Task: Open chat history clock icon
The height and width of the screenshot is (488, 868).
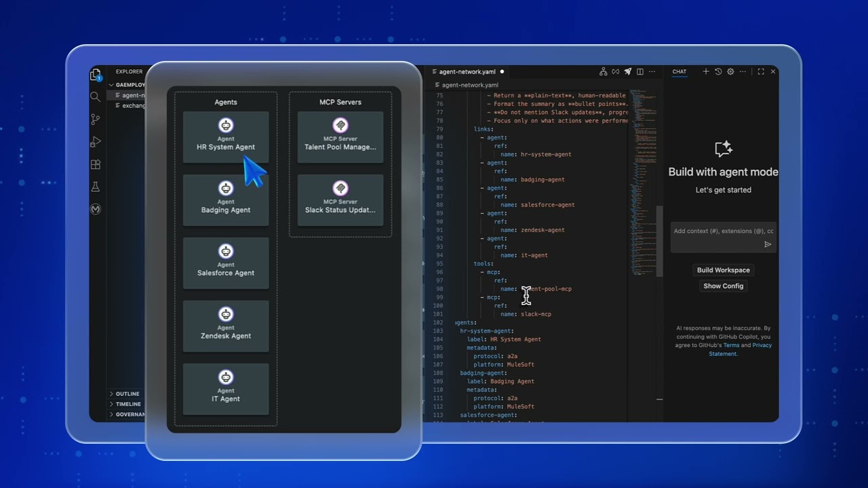Action: pos(718,72)
